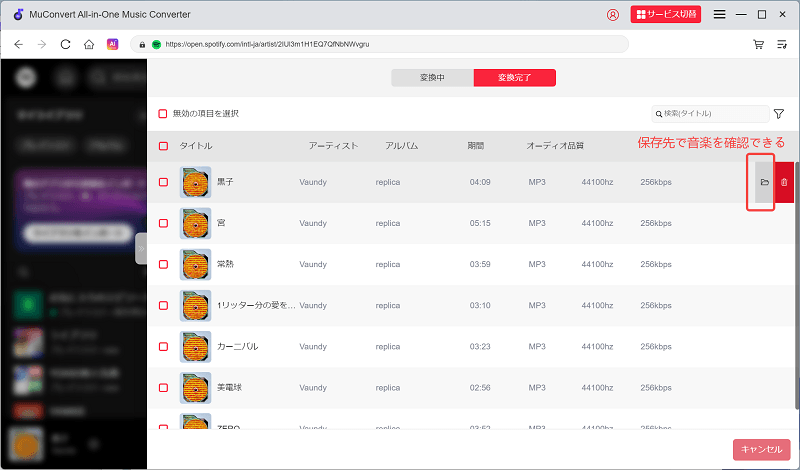
Task: Open the filter funnel icon
Action: coord(779,114)
